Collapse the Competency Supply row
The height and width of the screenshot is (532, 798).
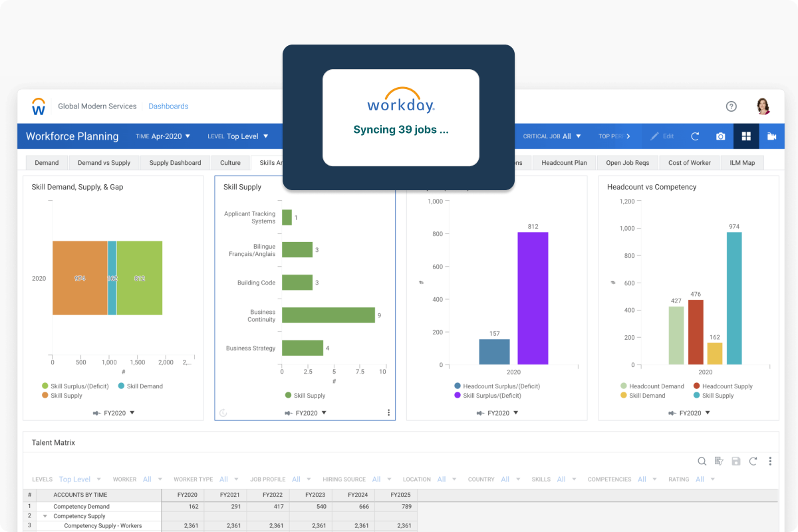tap(45, 516)
